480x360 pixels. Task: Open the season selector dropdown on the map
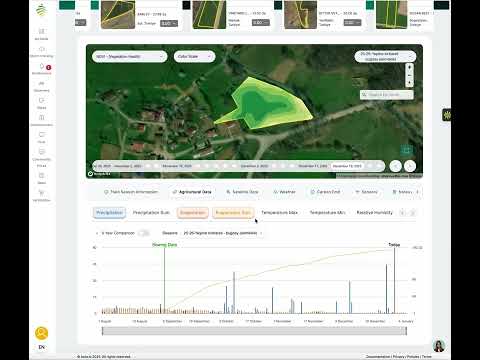point(385,56)
